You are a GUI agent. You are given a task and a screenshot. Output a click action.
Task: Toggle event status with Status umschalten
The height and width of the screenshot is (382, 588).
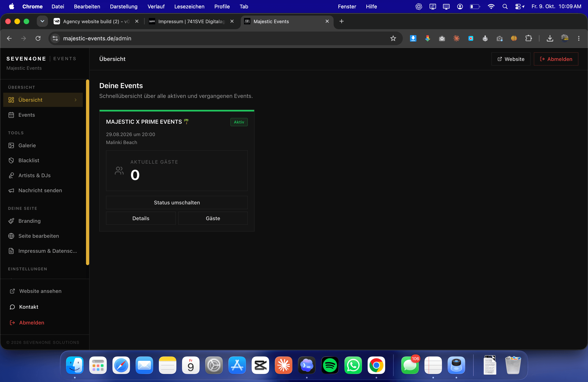pos(177,203)
